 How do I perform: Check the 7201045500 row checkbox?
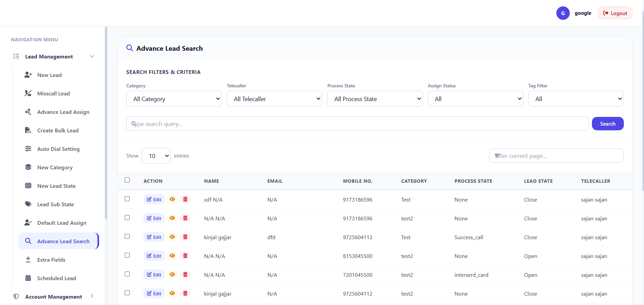point(127,274)
